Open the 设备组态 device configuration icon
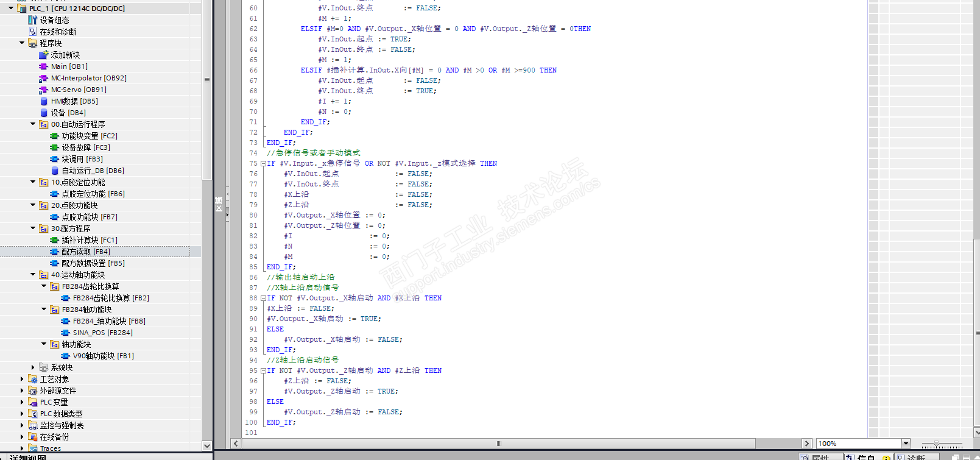 [x=33, y=20]
